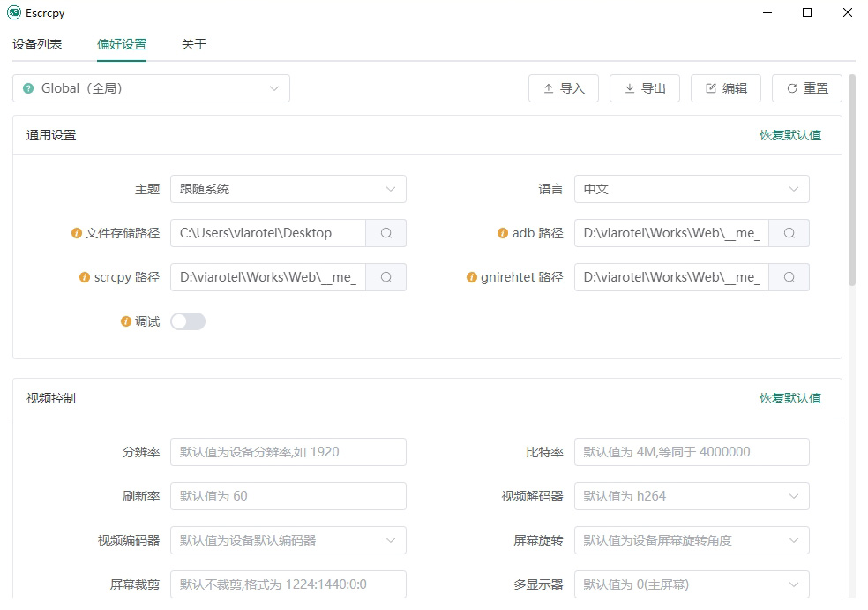This screenshot has width=868, height=610.
Task: Click the 导入 import button
Action: pyautogui.click(x=564, y=88)
